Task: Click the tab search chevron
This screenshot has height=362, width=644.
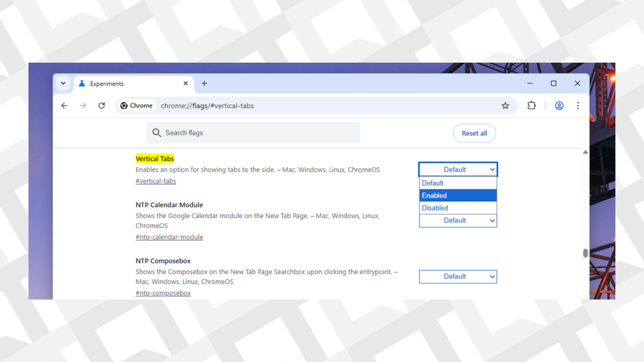Action: coord(63,83)
